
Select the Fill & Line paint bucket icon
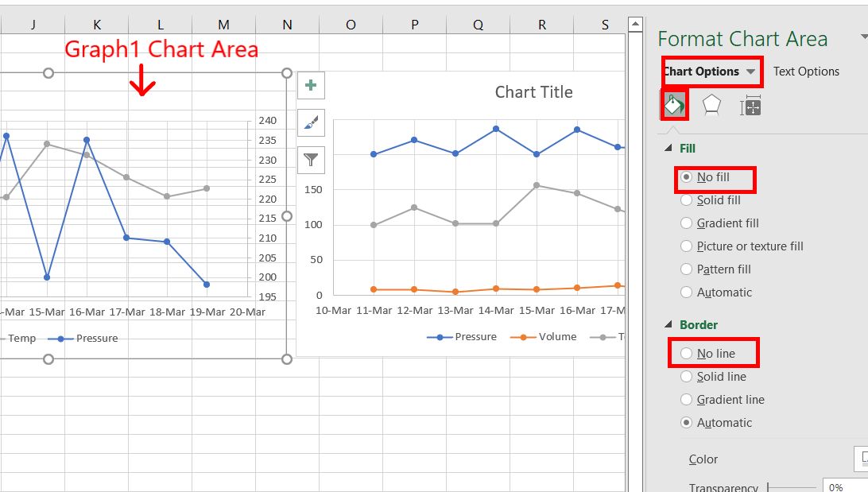pos(672,104)
